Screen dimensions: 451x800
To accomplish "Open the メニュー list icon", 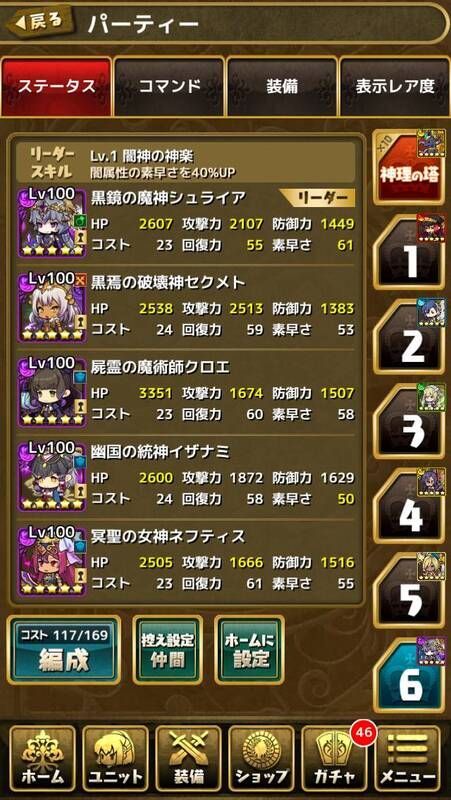I will pos(408,759).
